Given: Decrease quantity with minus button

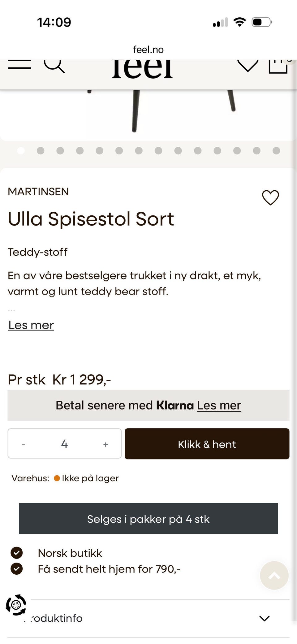Looking at the screenshot, I should 23,444.
